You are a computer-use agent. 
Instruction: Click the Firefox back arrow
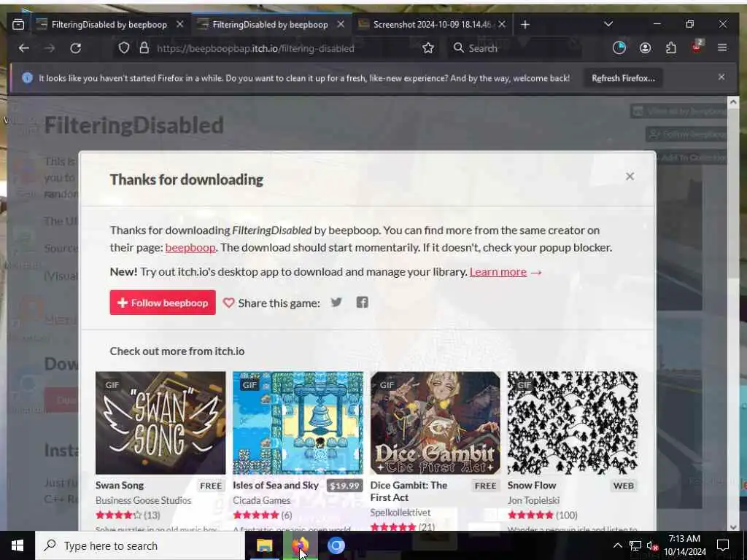pos(24,48)
